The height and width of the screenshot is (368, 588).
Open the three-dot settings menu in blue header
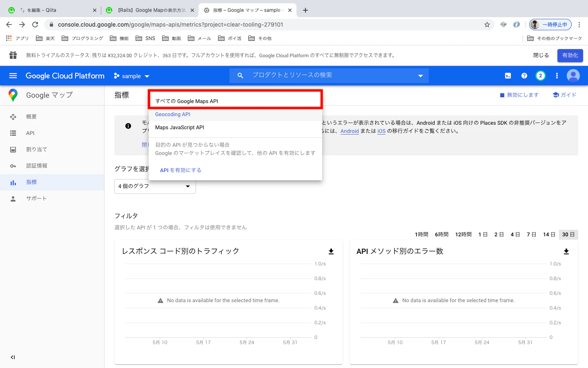click(557, 76)
